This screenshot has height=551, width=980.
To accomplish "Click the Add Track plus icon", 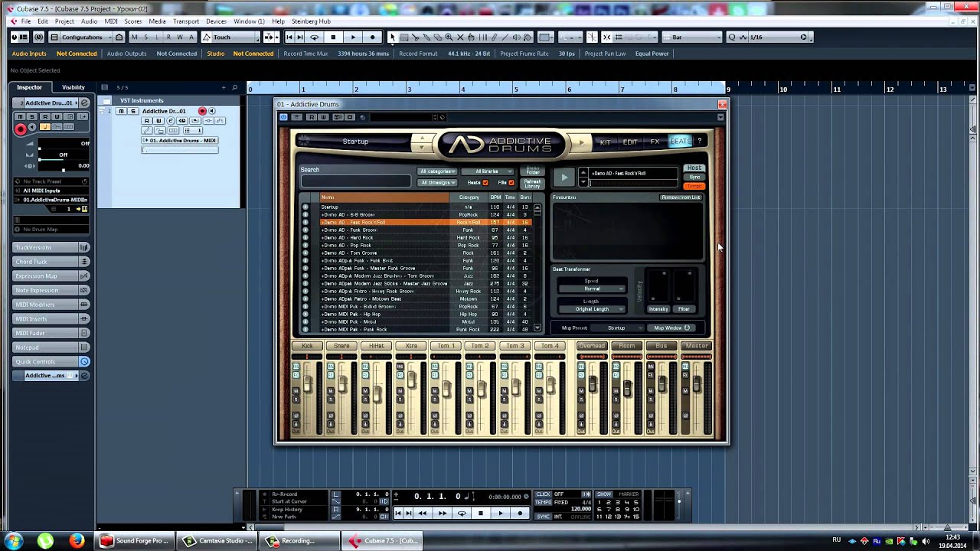I will tap(224, 87).
